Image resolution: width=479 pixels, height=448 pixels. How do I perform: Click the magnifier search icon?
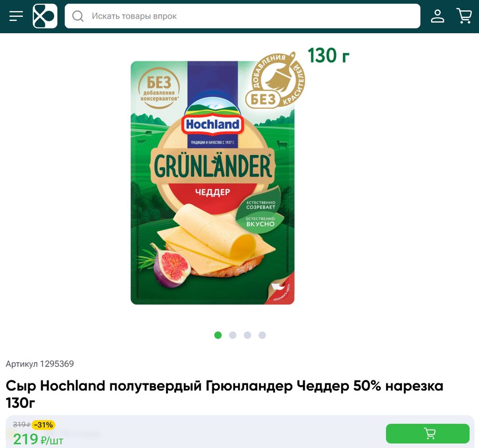[78, 16]
